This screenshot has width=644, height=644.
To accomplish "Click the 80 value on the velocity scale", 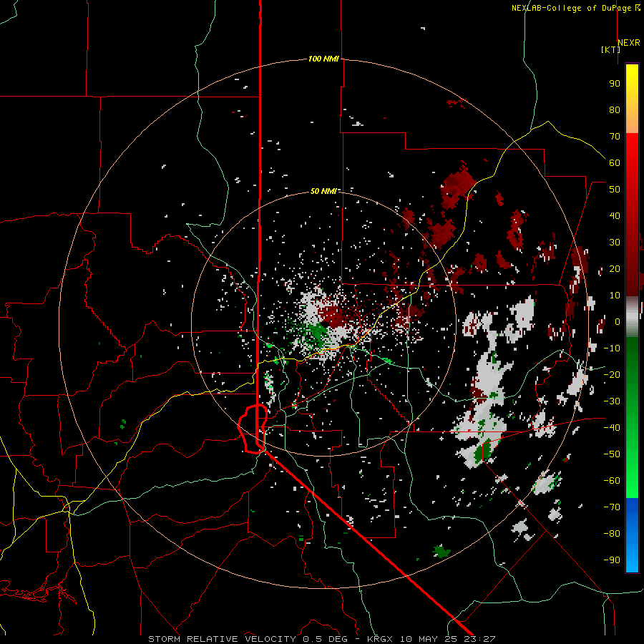I will click(615, 109).
